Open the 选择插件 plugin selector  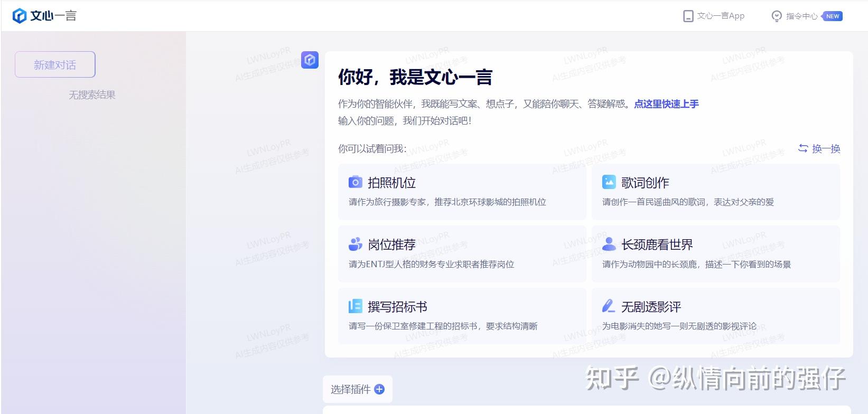[x=358, y=389]
